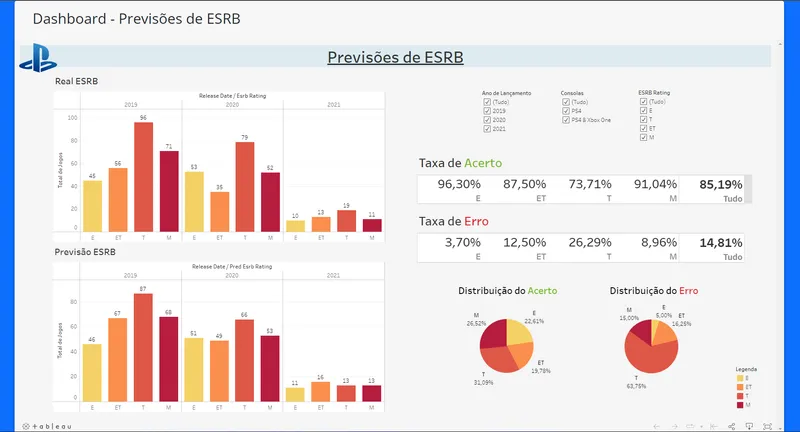Image resolution: width=800 pixels, height=432 pixels.
Task: Enter full screen with the bottom-right icon
Action: click(x=767, y=426)
